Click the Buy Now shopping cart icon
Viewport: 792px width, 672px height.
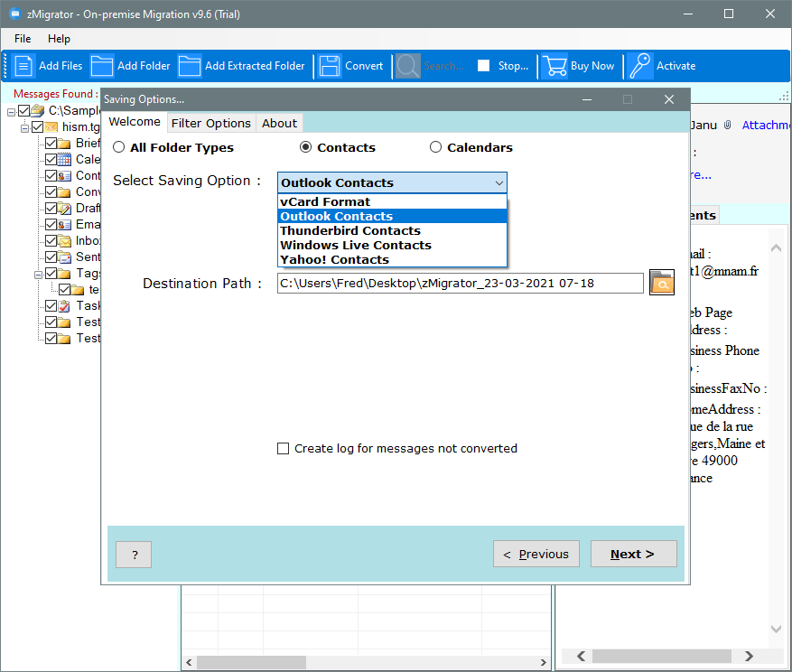coord(554,66)
